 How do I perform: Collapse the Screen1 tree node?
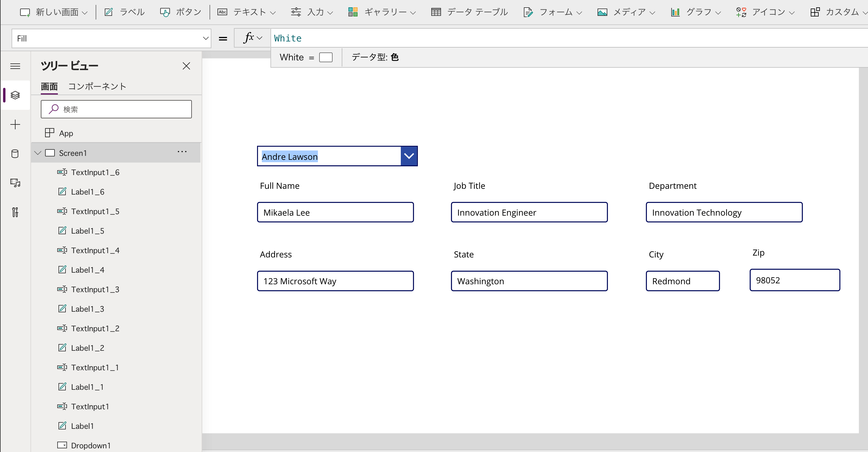38,153
